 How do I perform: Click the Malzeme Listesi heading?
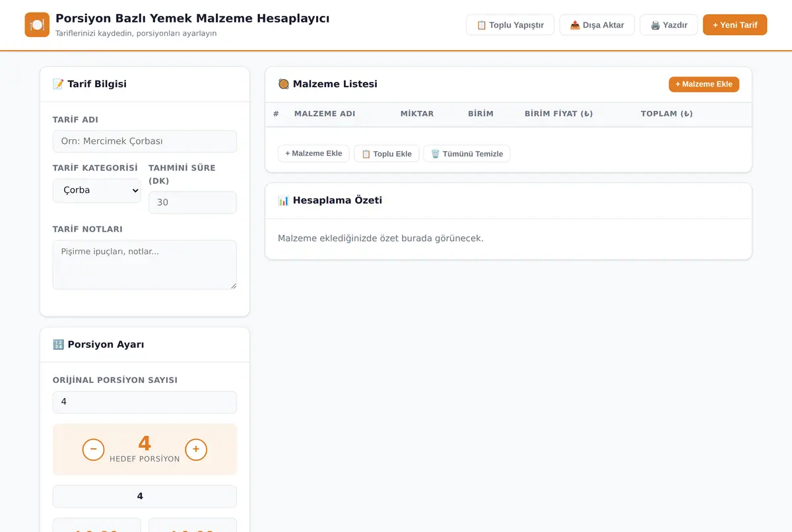pos(328,84)
